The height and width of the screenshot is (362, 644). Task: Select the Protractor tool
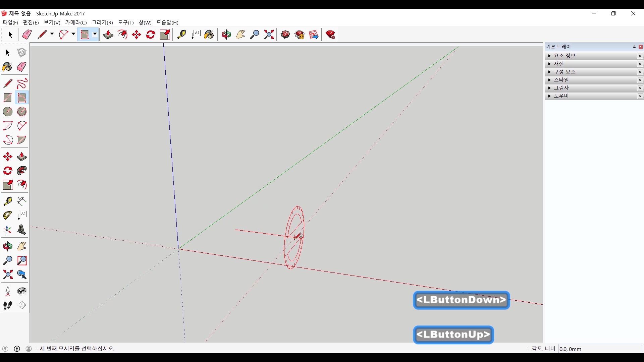click(x=7, y=215)
